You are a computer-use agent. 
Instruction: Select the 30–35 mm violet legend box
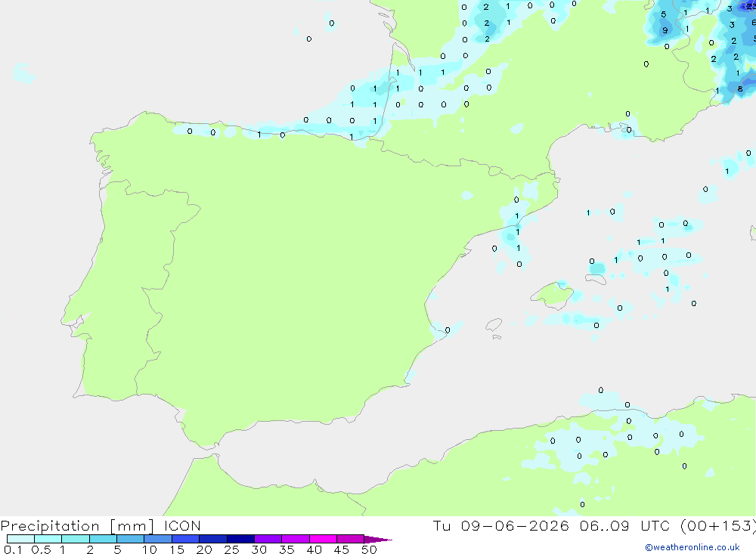coord(268,539)
